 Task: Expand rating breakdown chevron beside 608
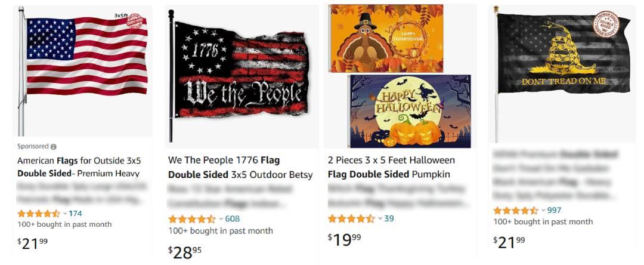pos(221,219)
